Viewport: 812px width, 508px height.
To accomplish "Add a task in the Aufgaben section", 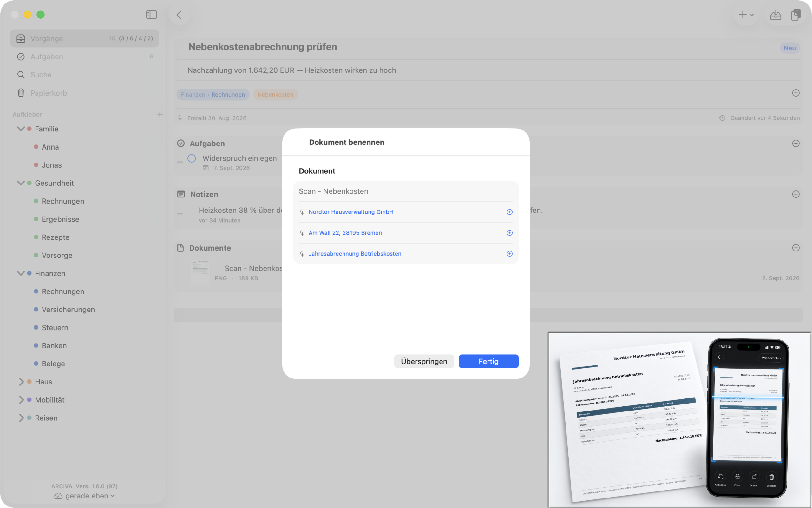I will 796,144.
